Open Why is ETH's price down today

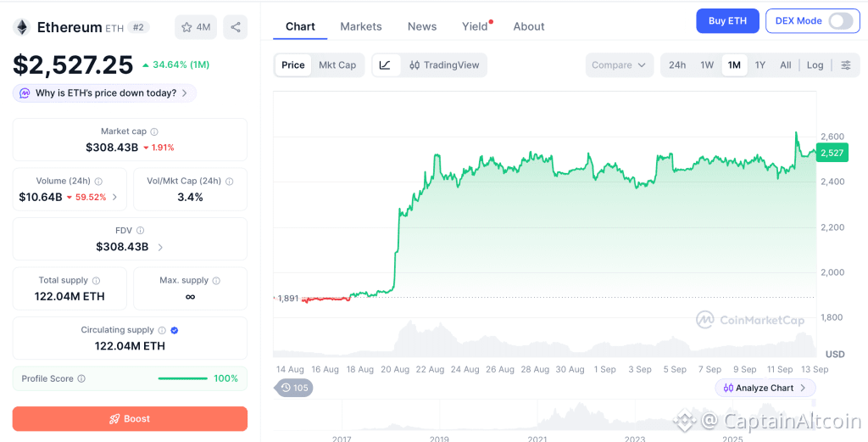tap(104, 93)
